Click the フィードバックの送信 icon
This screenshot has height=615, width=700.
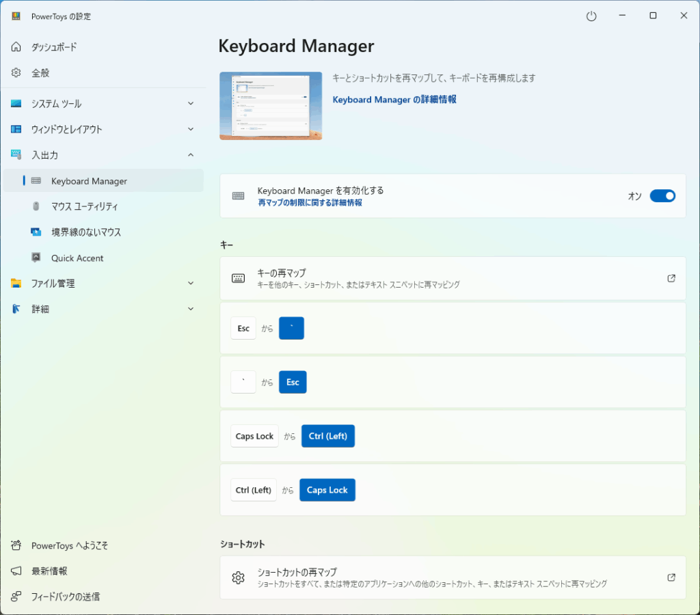(16, 597)
